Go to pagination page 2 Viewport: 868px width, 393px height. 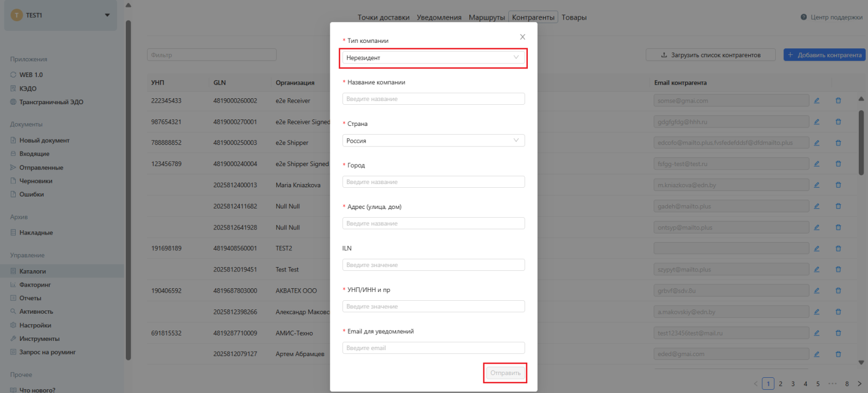781,384
